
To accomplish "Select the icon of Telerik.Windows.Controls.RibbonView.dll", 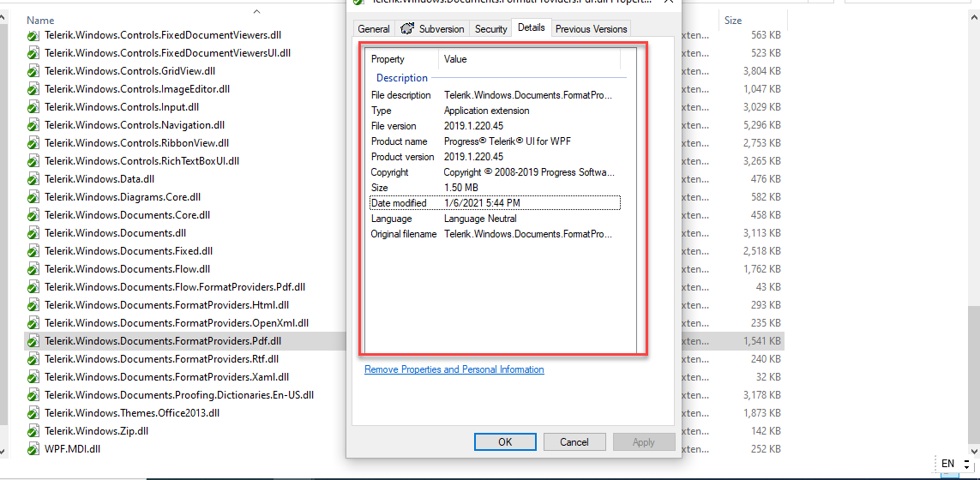I will (33, 143).
